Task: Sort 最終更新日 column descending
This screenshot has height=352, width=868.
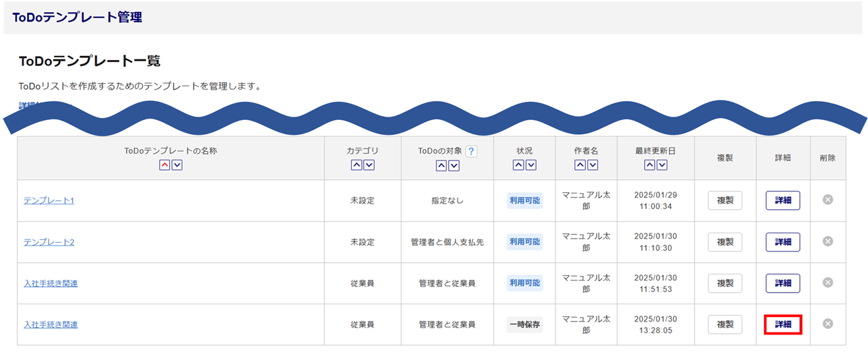Action: 661,165
